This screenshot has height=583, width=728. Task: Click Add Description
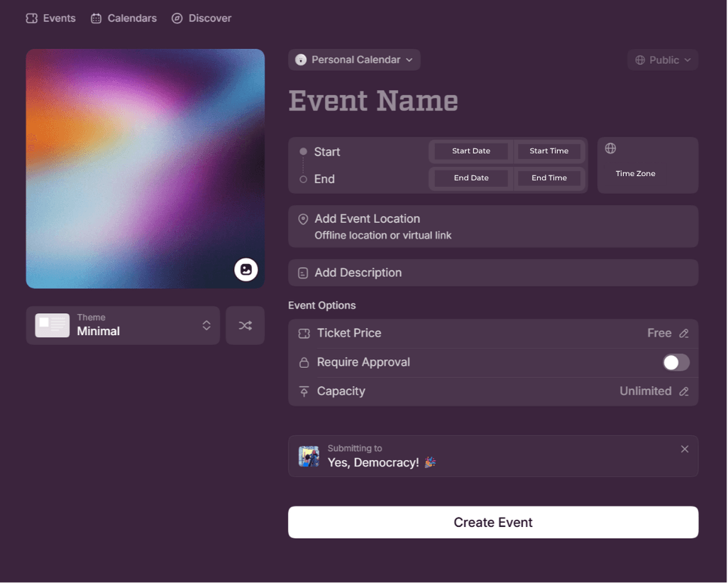[493, 273]
